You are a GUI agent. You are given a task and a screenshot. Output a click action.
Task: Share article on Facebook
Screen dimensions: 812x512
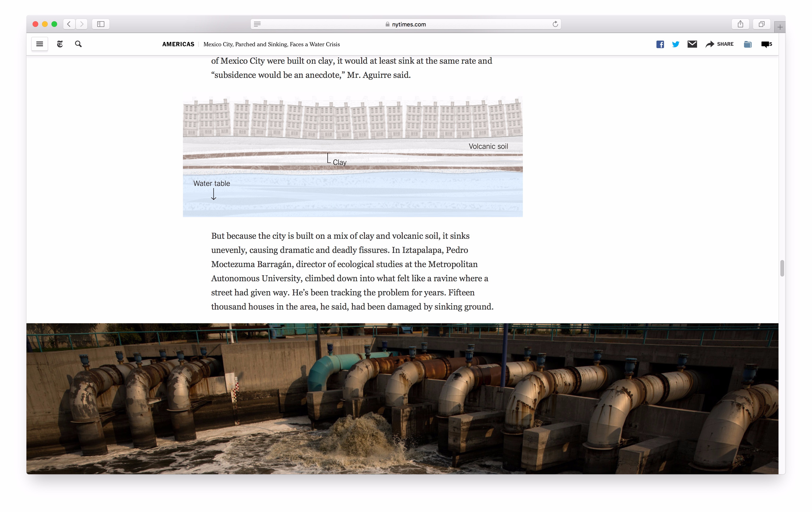click(660, 44)
